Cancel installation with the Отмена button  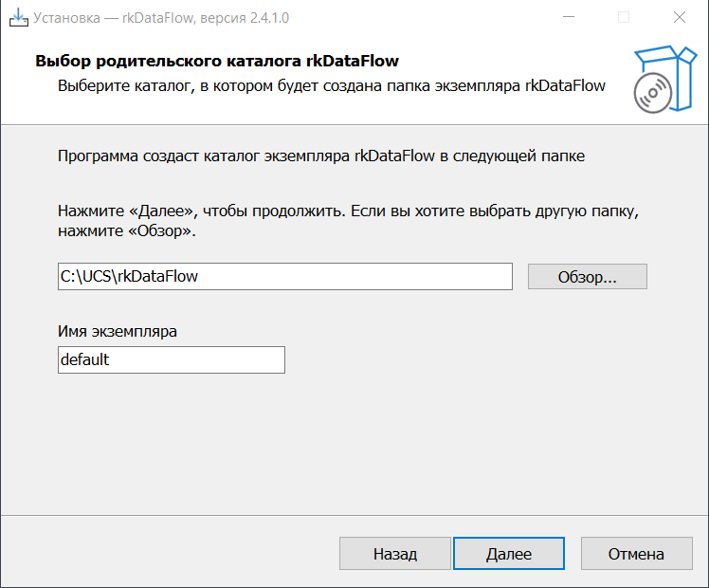(636, 554)
